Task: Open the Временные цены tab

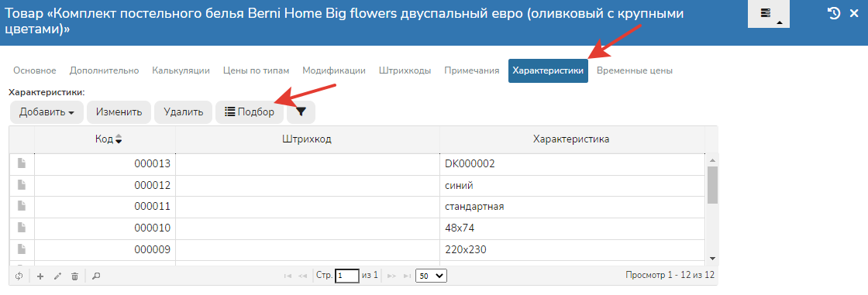Action: (635, 70)
